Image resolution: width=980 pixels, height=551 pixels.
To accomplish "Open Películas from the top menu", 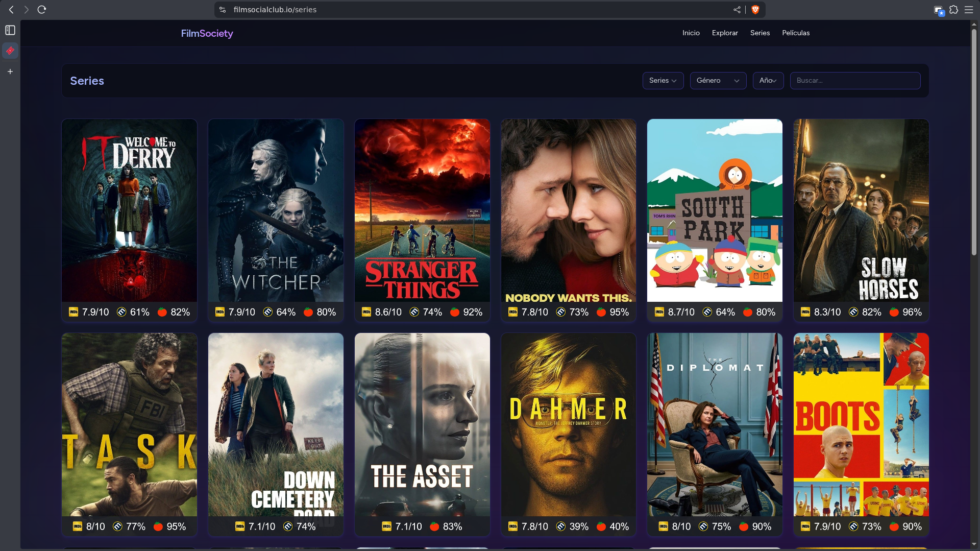I will (796, 33).
